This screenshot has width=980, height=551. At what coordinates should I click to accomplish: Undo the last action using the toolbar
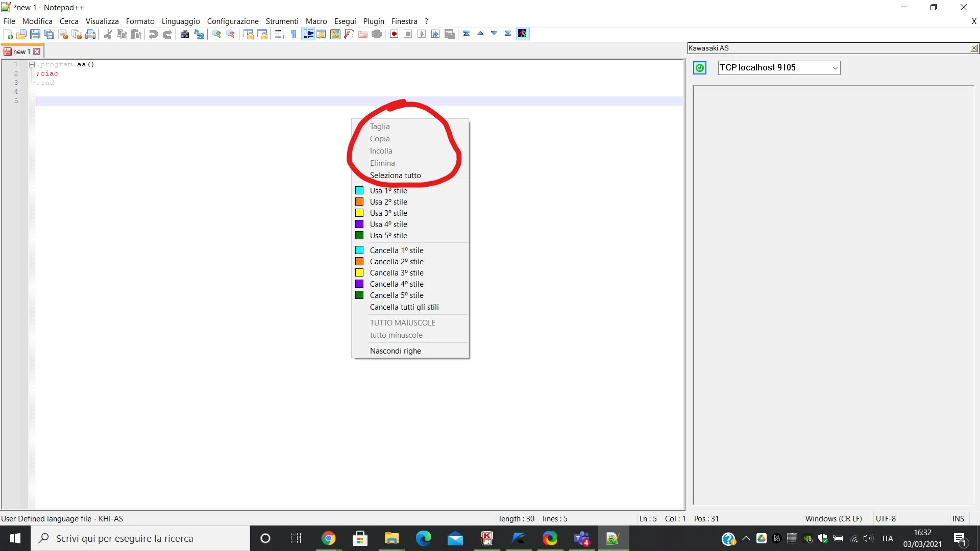153,34
